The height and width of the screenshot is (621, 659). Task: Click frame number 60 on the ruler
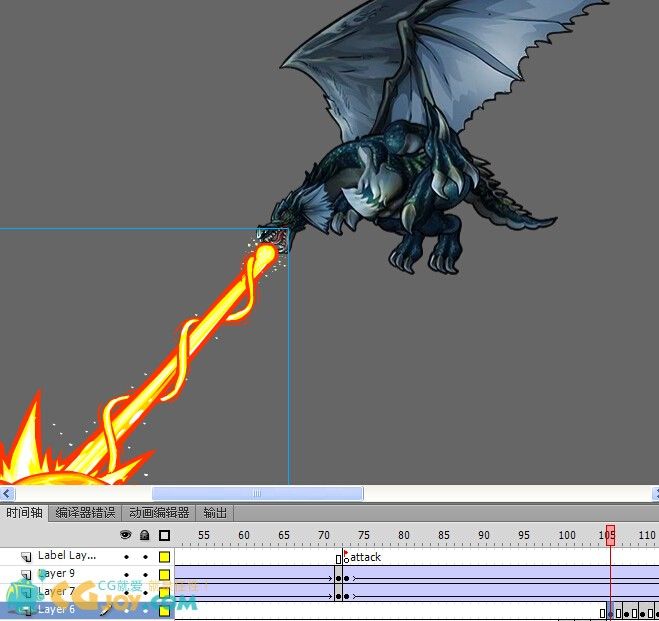click(244, 535)
